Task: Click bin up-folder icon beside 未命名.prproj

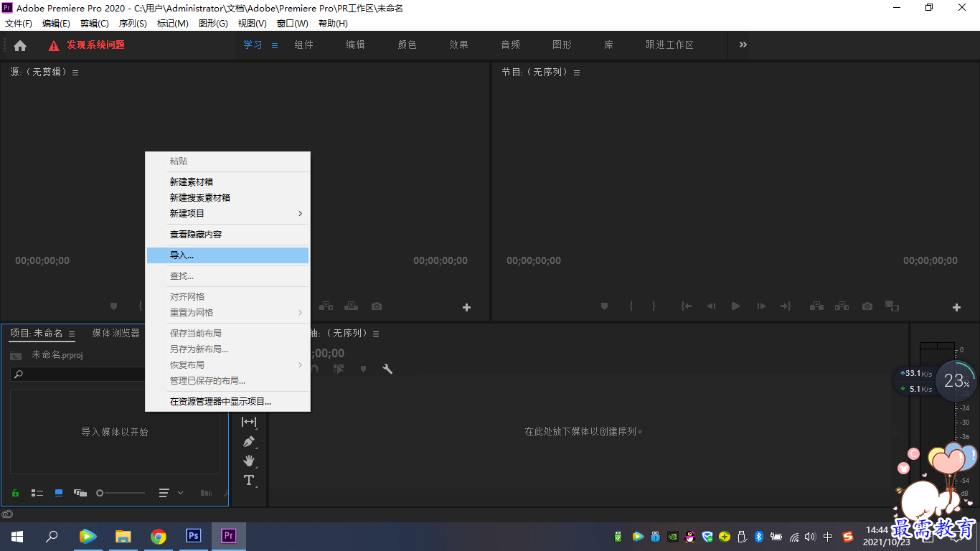Action: (15, 356)
